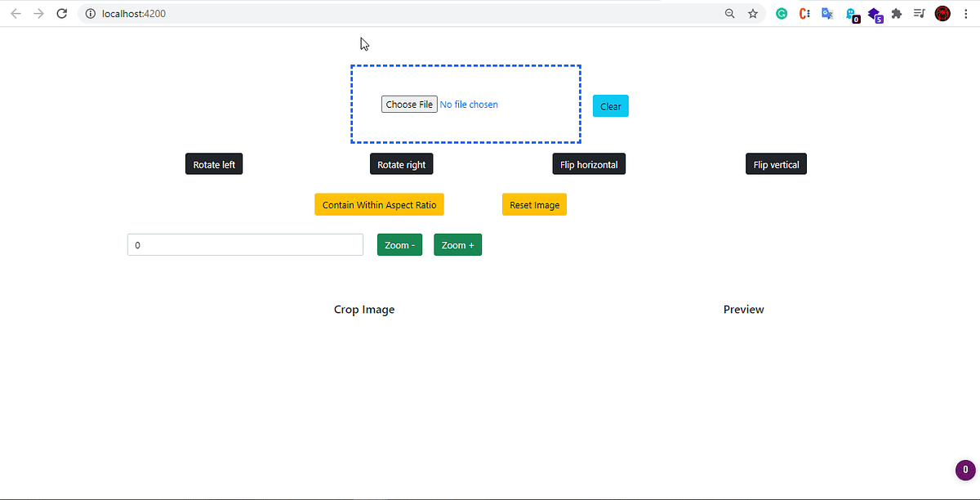980x500 pixels.
Task: Click the zoom value input field
Action: click(x=245, y=244)
